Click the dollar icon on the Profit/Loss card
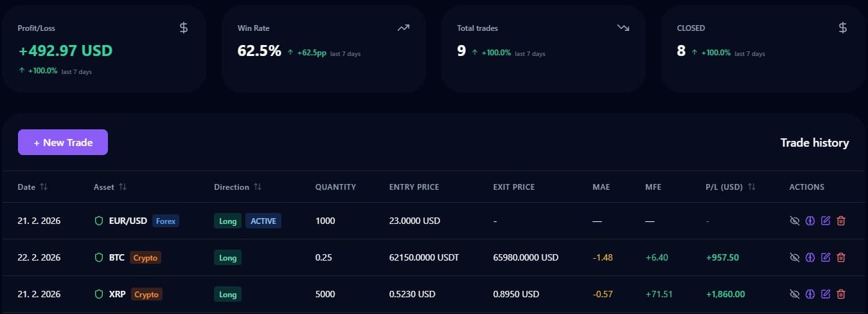 pyautogui.click(x=184, y=28)
